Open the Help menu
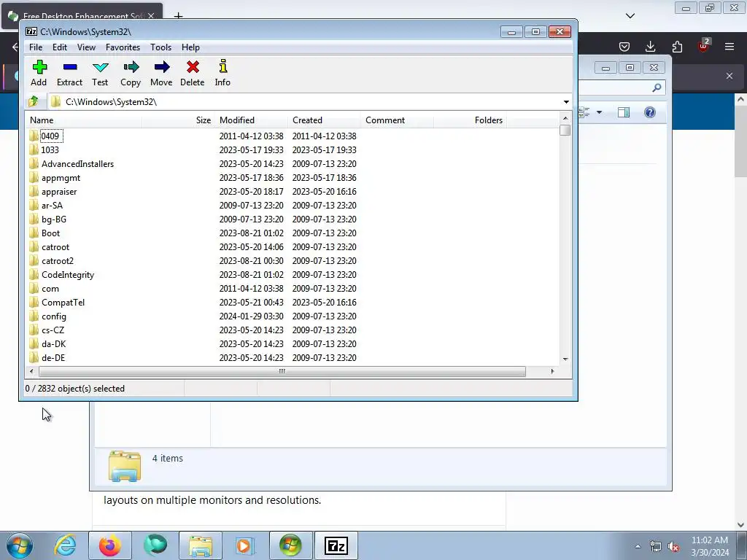Screen dimensions: 747x560 pyautogui.click(x=190, y=47)
